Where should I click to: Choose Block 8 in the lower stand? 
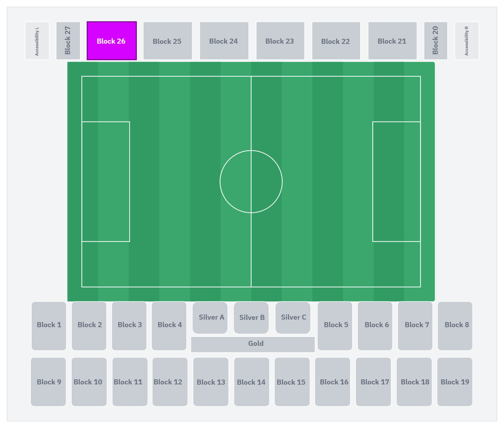click(455, 326)
